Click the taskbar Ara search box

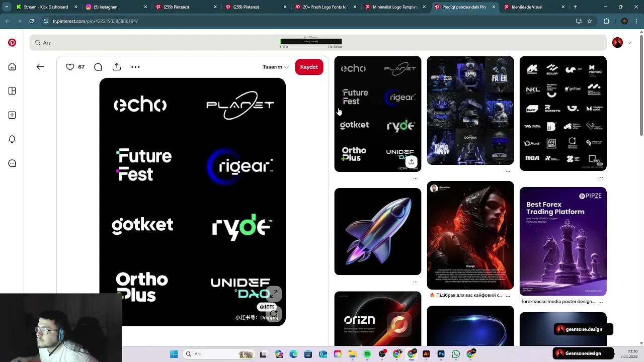(x=219, y=354)
